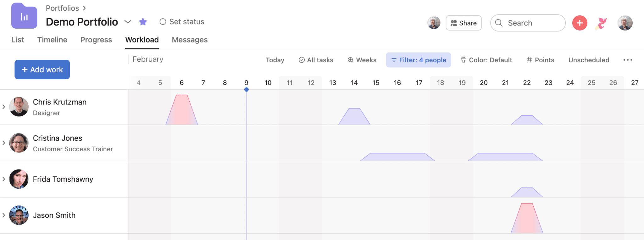644x240 pixels.
Task: Click Jason Smith's avatar photo
Action: (x=19, y=215)
